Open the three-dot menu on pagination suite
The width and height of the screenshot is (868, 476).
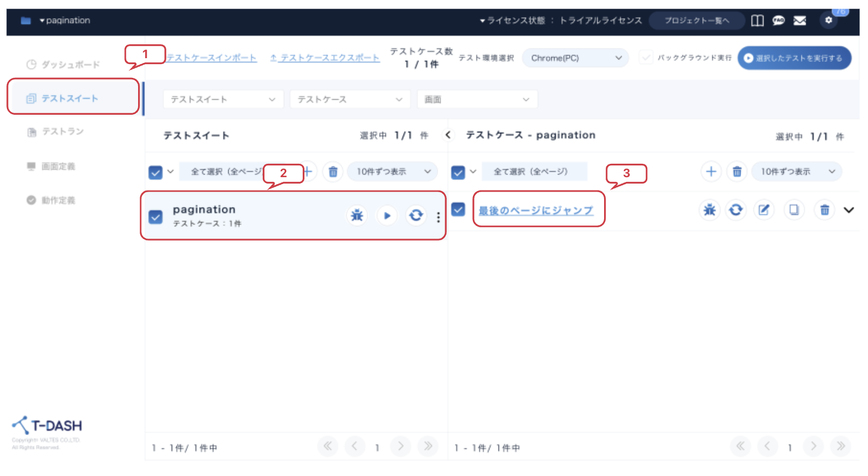tap(438, 217)
